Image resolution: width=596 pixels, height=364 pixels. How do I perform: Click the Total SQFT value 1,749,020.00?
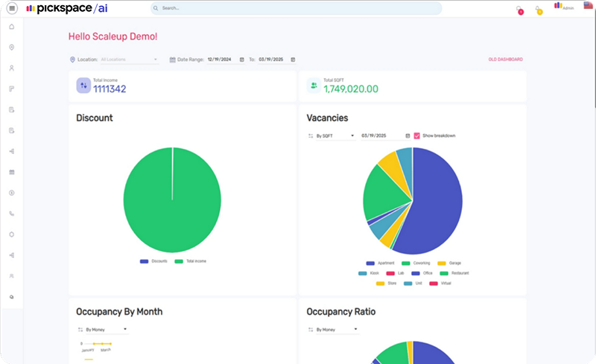coord(351,89)
